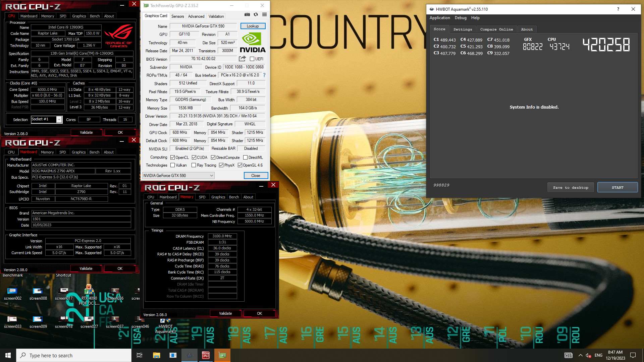This screenshot has width=644, height=362.
Task: Click the GPU-Z screenshot camera icon
Action: click(247, 14)
